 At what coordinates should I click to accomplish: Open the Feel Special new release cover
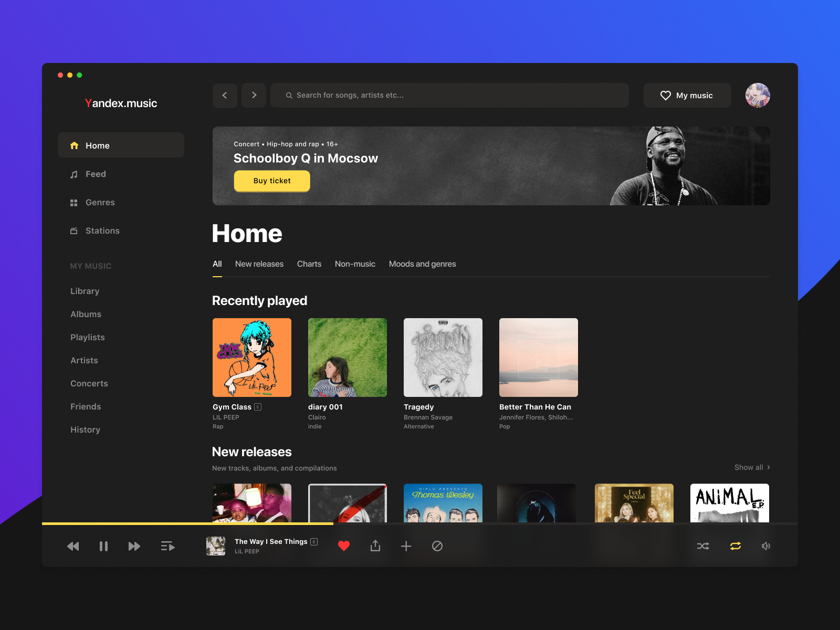click(634, 503)
